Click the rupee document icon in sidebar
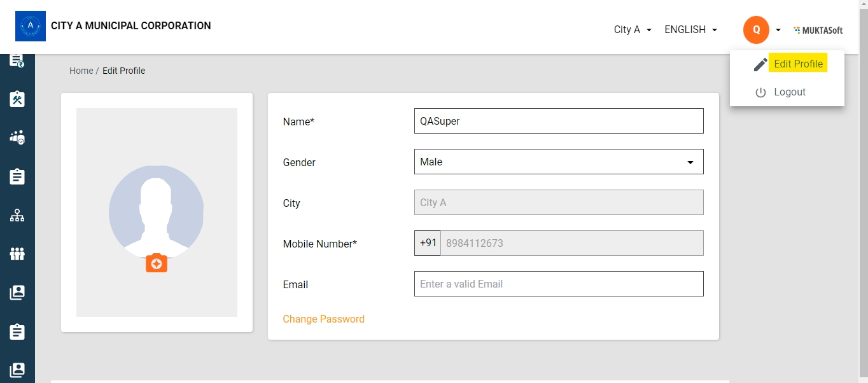This screenshot has height=383, width=868. click(17, 60)
